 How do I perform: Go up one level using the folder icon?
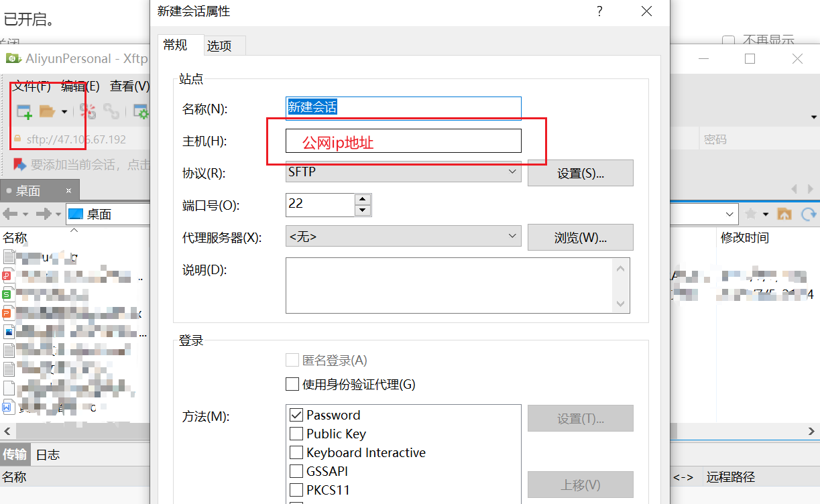(784, 214)
